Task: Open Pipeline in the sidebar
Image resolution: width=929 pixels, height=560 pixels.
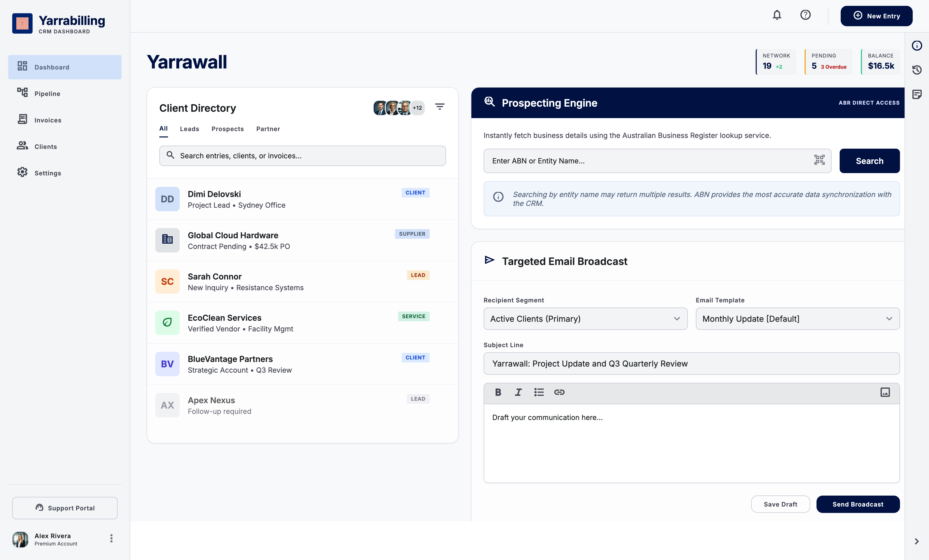Action: 65,93
